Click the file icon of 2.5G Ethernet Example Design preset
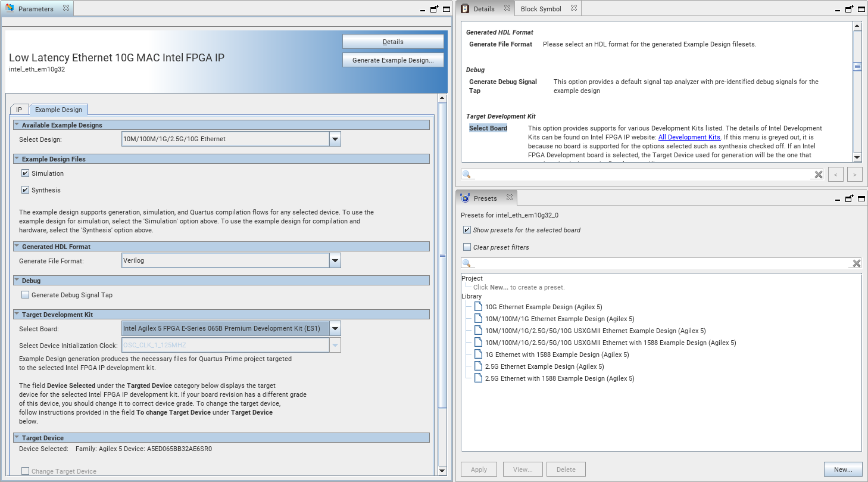 click(479, 366)
